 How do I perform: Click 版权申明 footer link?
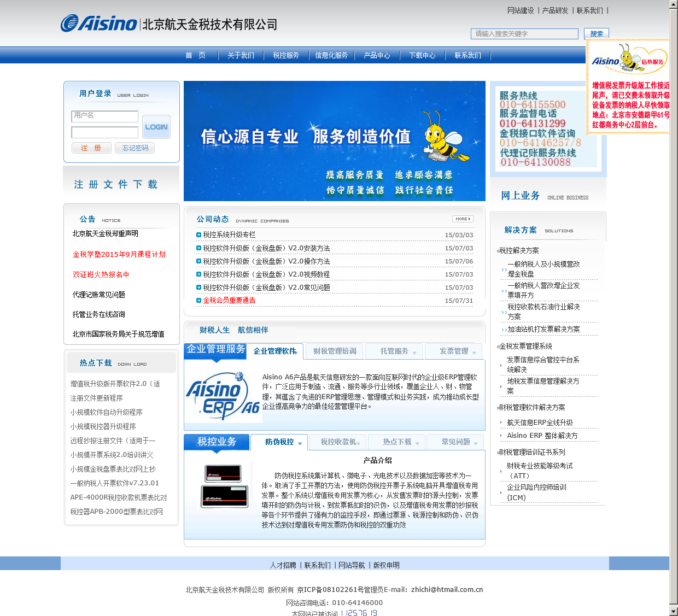386,565
